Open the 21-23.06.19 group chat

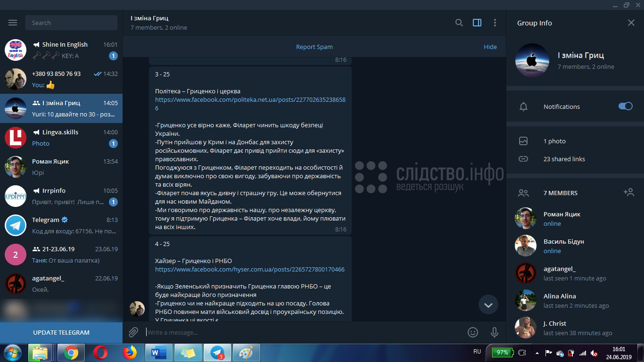coord(61,255)
